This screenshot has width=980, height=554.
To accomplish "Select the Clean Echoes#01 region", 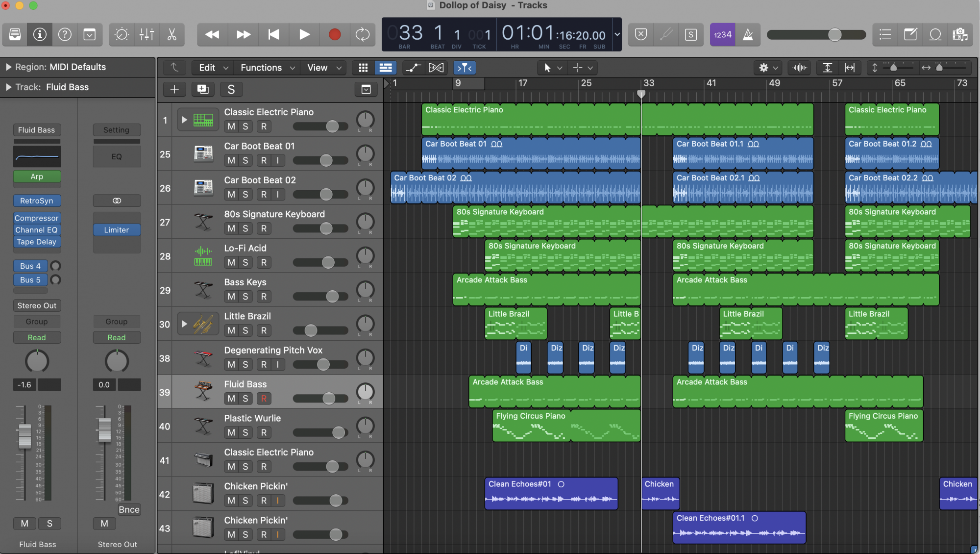I will (551, 493).
